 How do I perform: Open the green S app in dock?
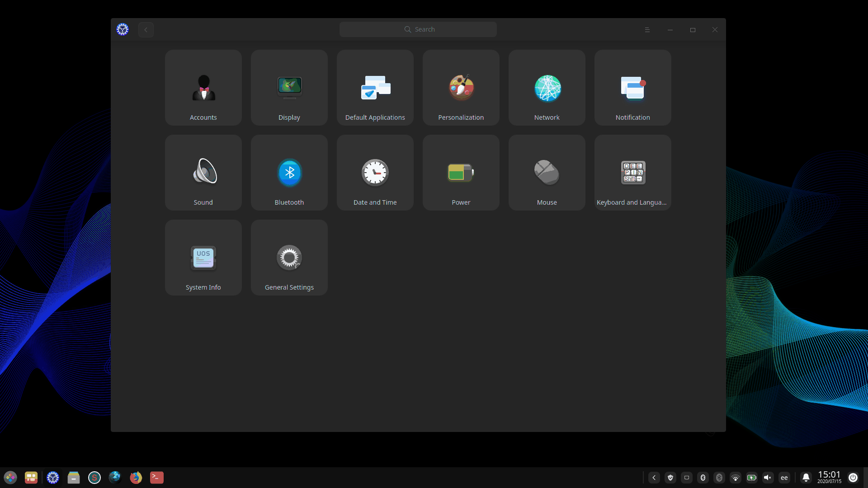click(x=94, y=478)
